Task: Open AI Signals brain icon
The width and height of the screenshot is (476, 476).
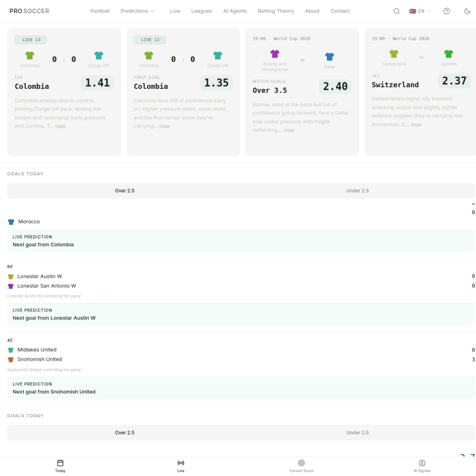Action: pos(422,463)
